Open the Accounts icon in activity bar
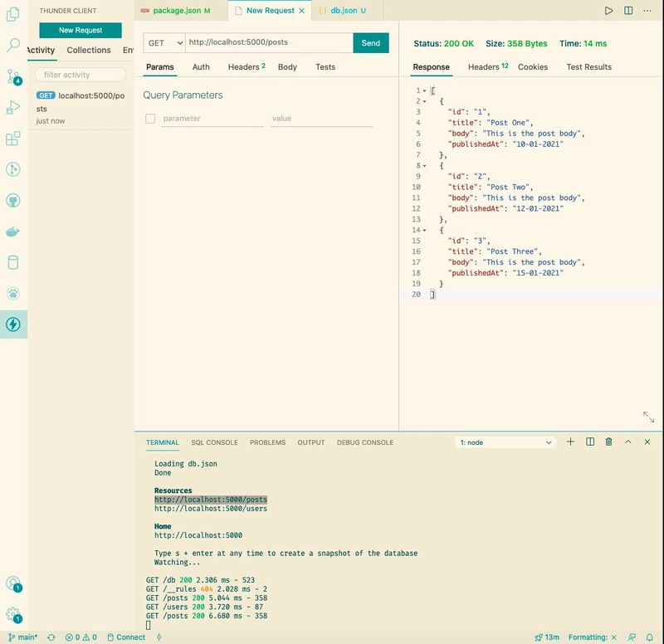This screenshot has height=644, width=664. click(13, 584)
